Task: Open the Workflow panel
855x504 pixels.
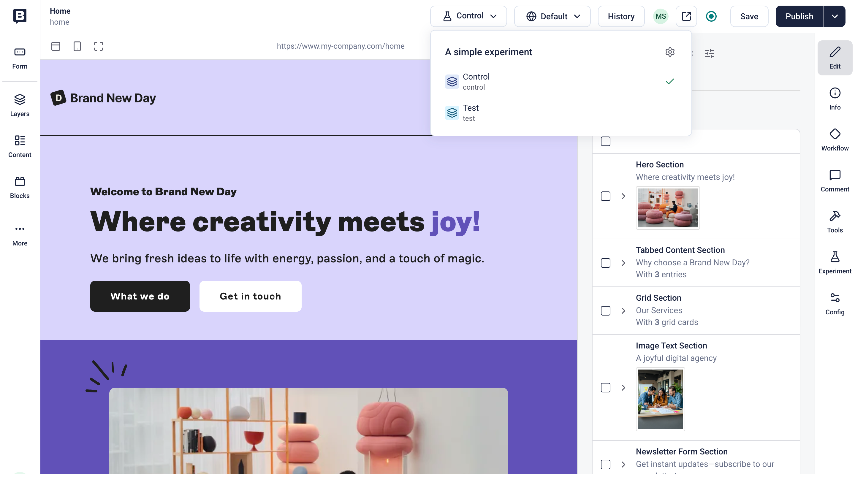Action: [x=835, y=140]
